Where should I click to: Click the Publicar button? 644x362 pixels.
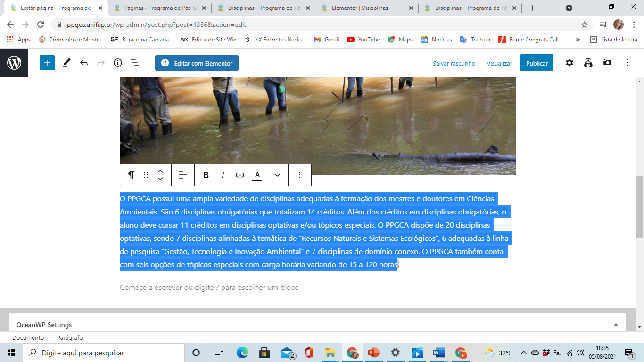click(537, 63)
